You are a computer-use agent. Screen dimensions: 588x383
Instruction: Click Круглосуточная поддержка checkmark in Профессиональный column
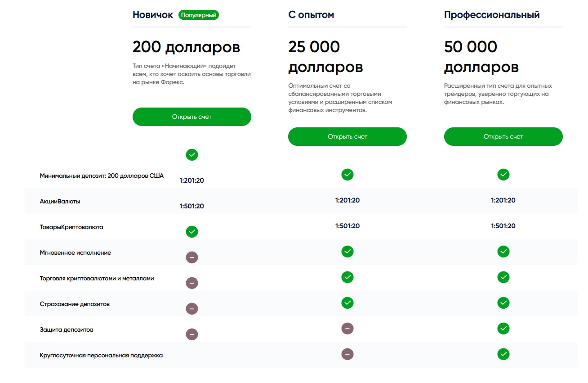point(503,354)
